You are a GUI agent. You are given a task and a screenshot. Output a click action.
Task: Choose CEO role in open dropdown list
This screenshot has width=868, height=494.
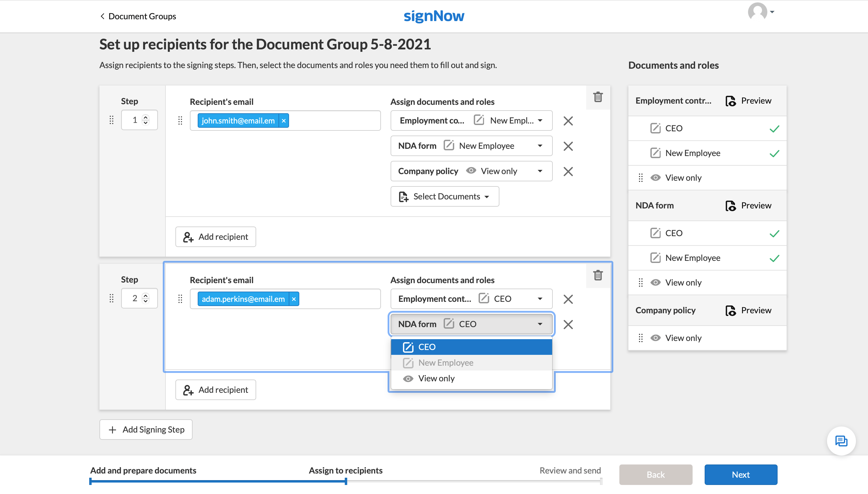click(x=427, y=347)
